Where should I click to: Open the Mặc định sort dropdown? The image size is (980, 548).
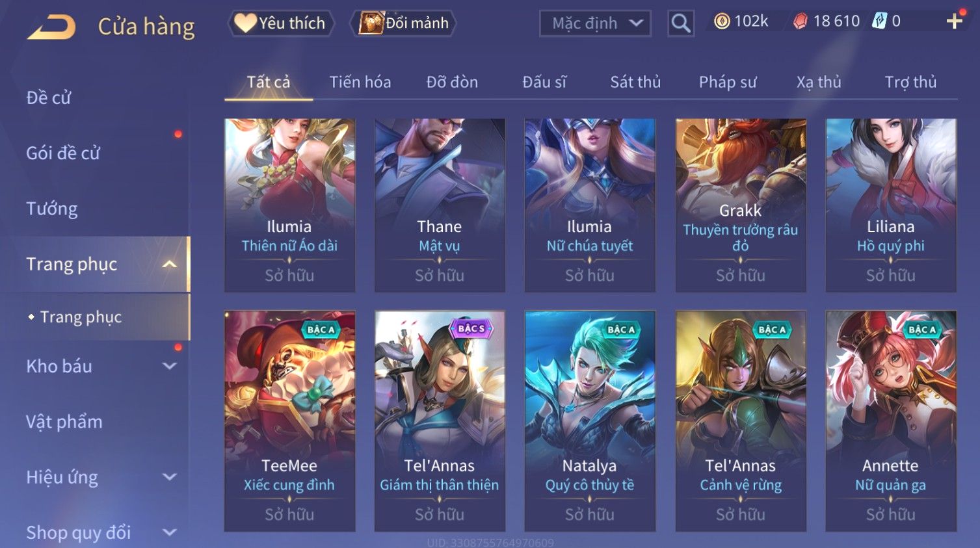pos(595,23)
